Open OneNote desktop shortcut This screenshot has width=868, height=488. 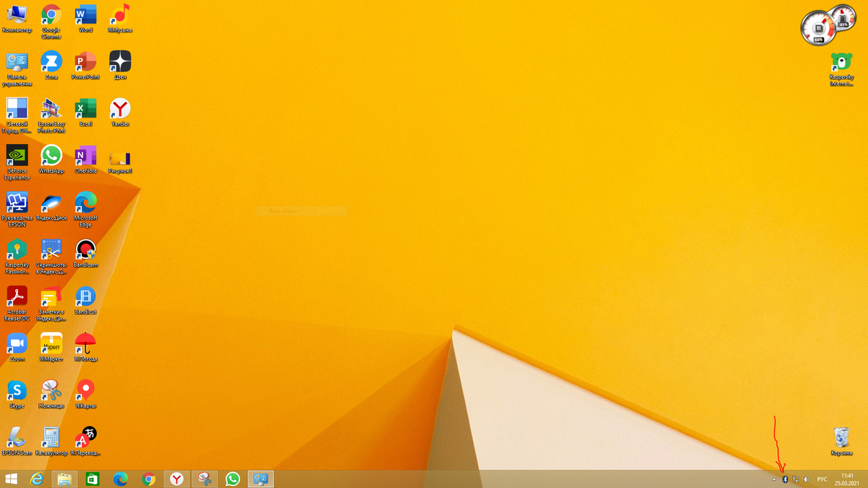click(x=85, y=160)
